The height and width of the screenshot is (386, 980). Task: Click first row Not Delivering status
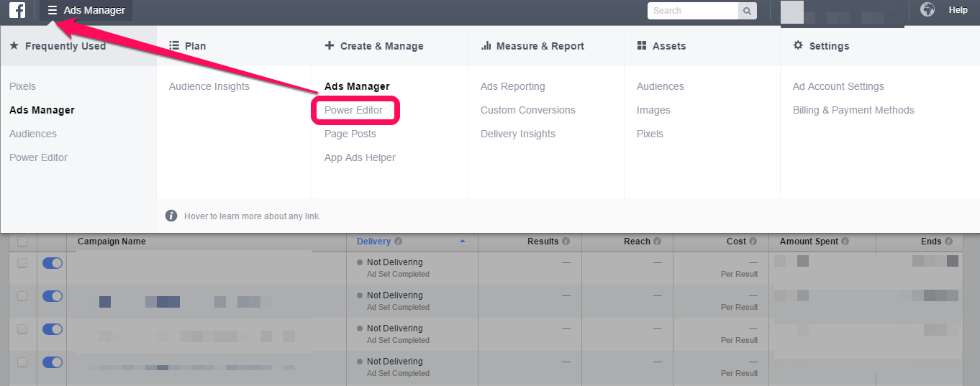pyautogui.click(x=394, y=262)
